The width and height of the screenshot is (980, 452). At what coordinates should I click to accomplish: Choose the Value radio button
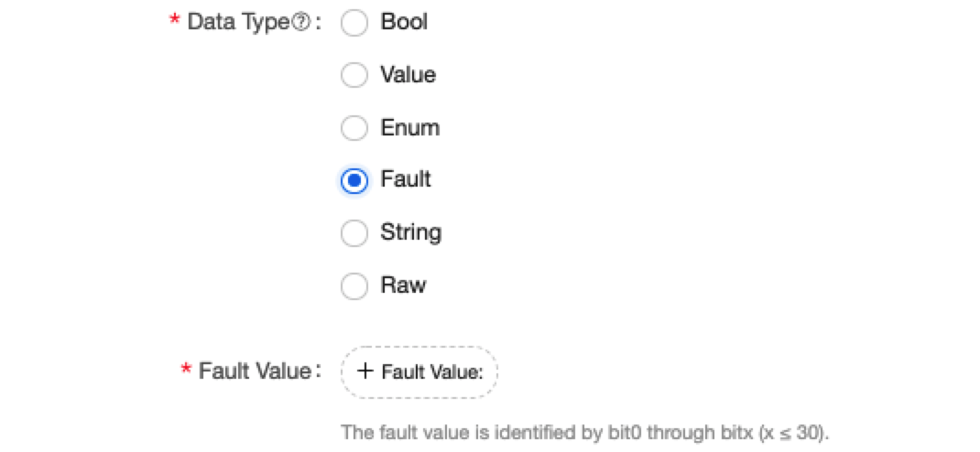tap(354, 75)
